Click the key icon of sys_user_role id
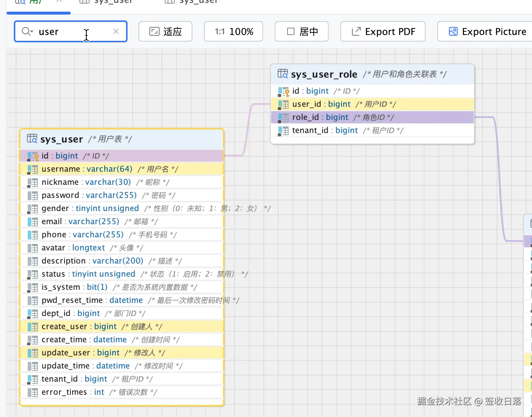 [283, 91]
